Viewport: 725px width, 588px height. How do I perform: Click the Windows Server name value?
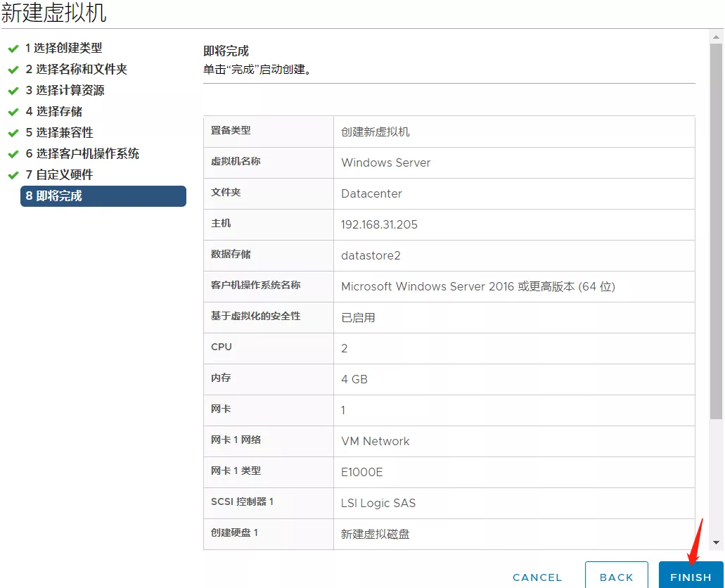click(x=385, y=162)
